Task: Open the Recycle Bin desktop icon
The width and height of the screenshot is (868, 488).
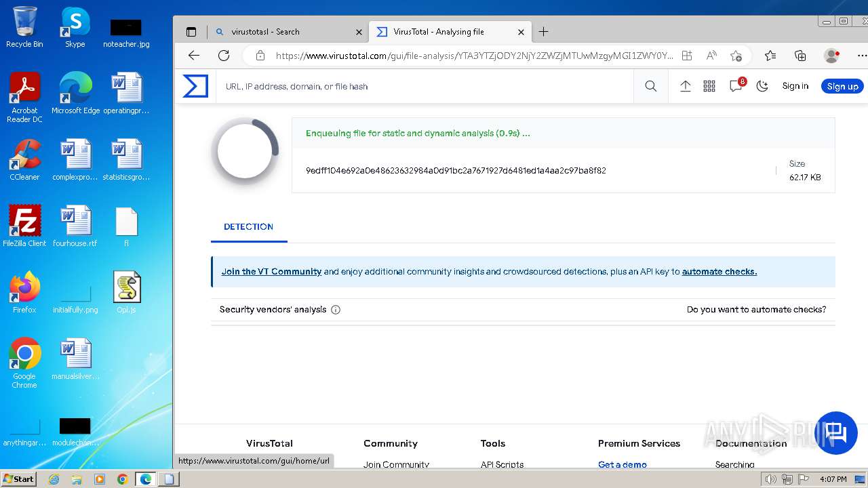Action: coord(24,27)
